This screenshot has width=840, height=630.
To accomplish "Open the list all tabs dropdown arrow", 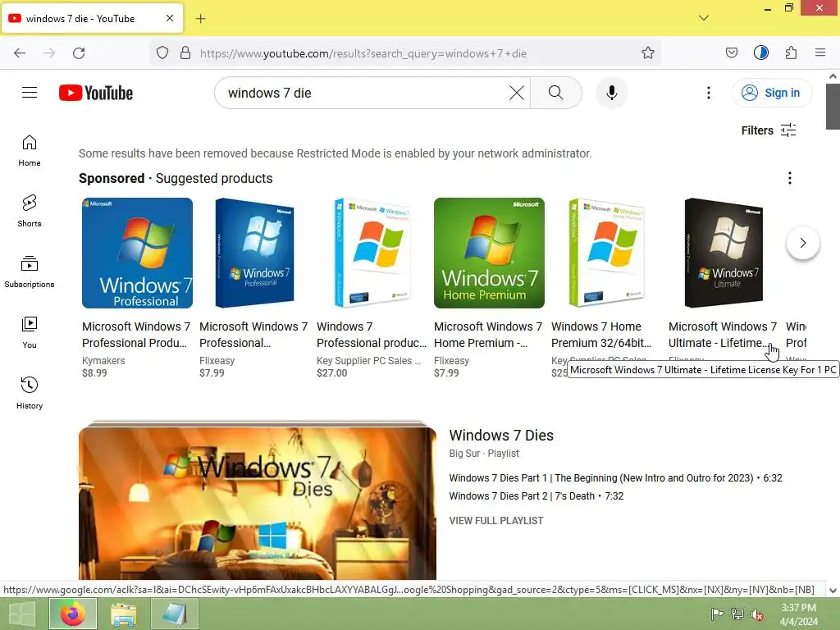I will pos(703,18).
